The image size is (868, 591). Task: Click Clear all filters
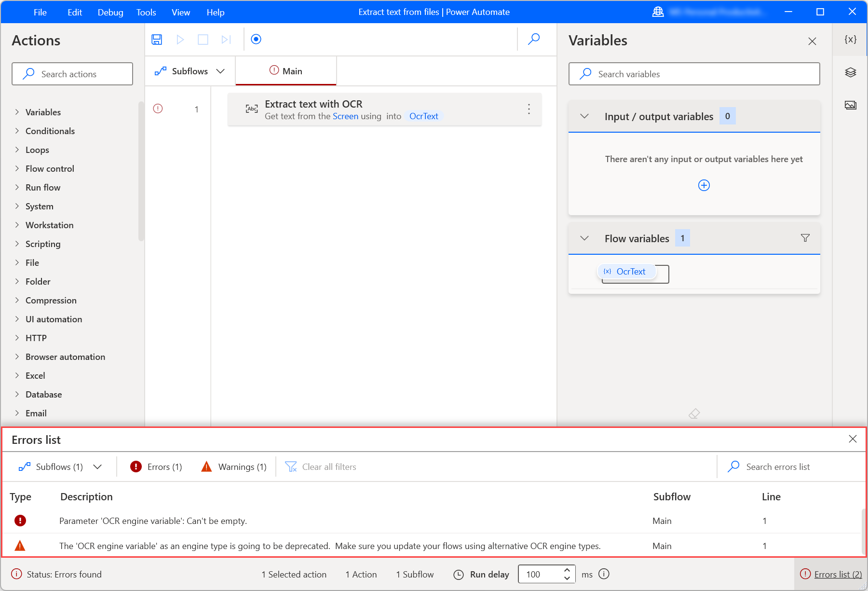click(x=320, y=467)
